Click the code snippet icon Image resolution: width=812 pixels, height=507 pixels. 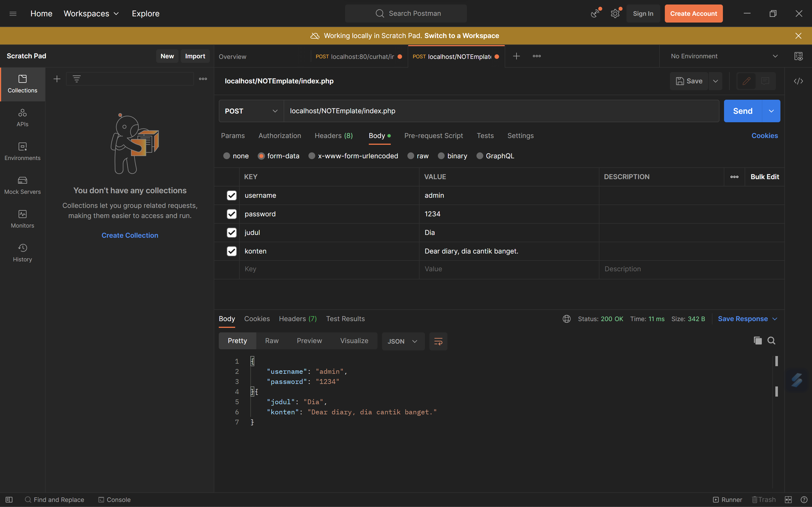click(x=798, y=81)
